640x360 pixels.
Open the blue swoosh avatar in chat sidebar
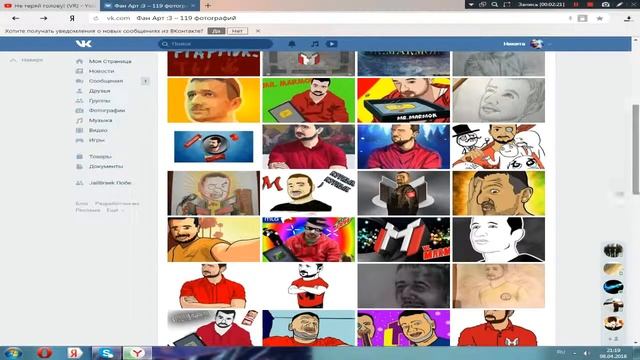(x=613, y=287)
